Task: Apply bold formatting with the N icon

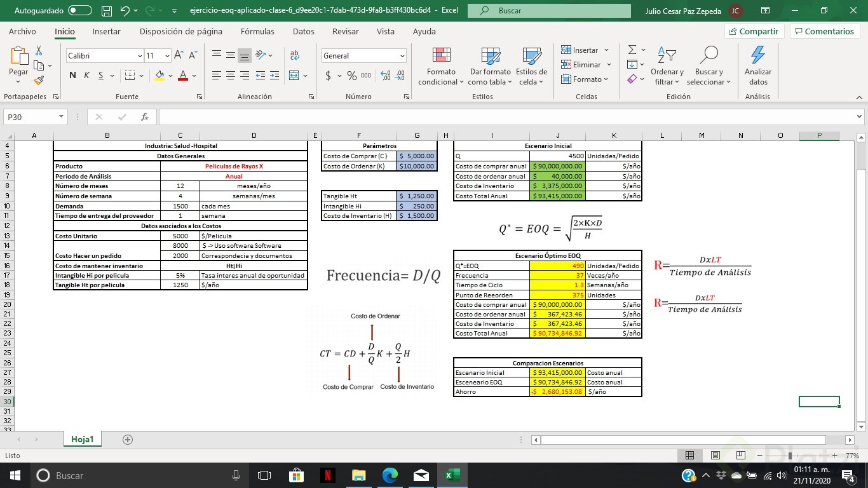Action: pyautogui.click(x=71, y=75)
